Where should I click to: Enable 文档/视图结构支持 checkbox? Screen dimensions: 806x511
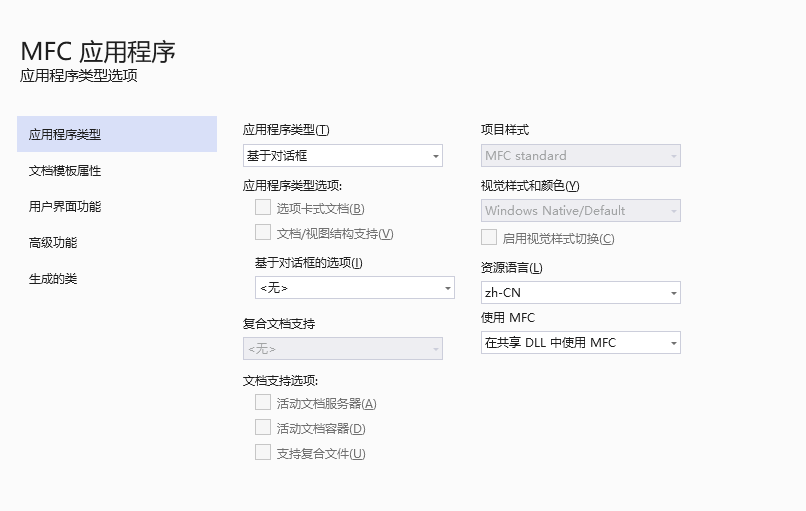[263, 233]
